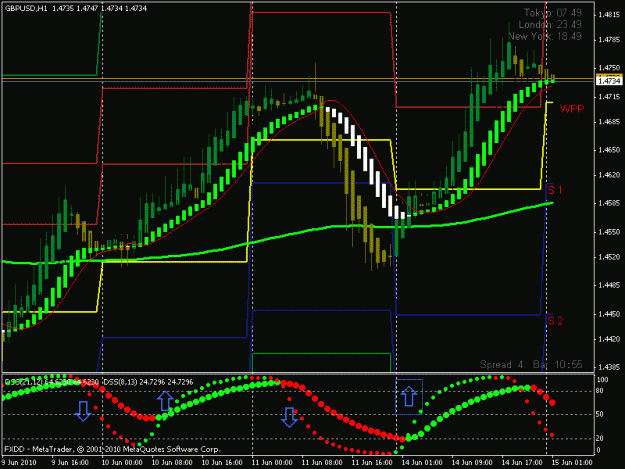Click the 50 level on the oscillator scale
The width and height of the screenshot is (625, 469).
coord(600,414)
